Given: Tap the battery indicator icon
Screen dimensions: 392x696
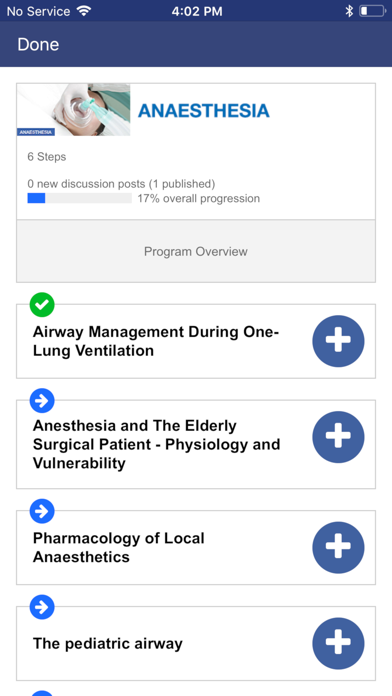Looking at the screenshot, I should [x=372, y=11].
